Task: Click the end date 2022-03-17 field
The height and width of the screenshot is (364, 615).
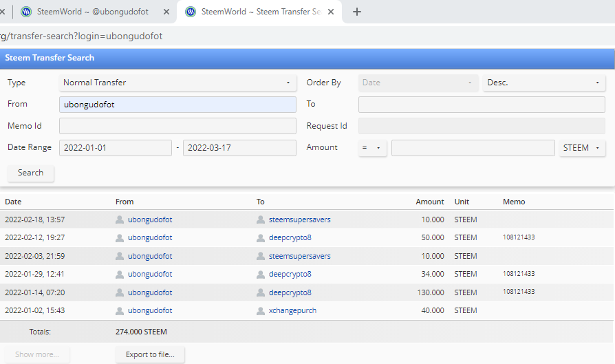Action: [x=239, y=148]
